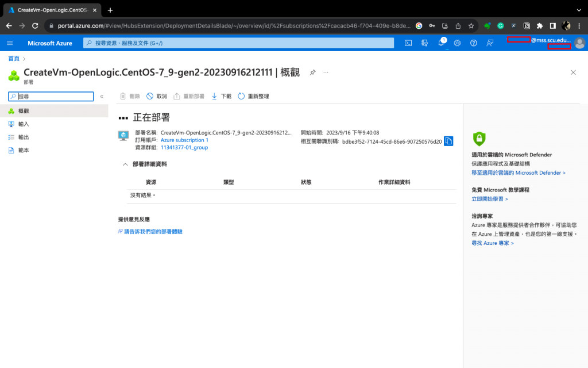This screenshot has width=588, height=368.
Task: Select the CreateVm-OpenLogic.CentOS browser tab
Action: 52,10
